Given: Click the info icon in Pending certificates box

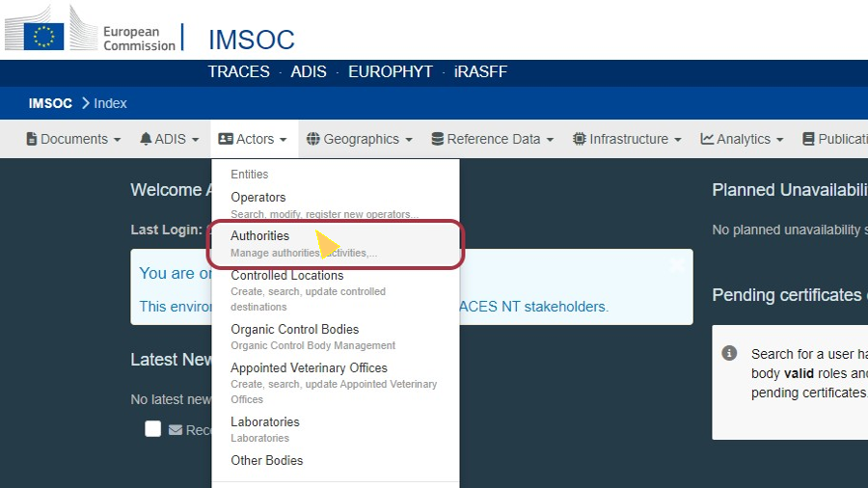Looking at the screenshot, I should pos(729,353).
